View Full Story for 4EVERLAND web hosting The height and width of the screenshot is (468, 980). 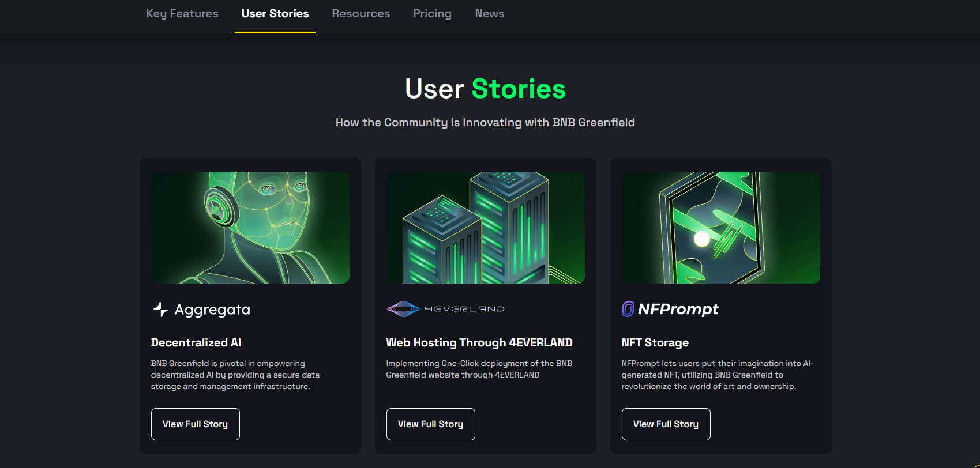(x=431, y=424)
